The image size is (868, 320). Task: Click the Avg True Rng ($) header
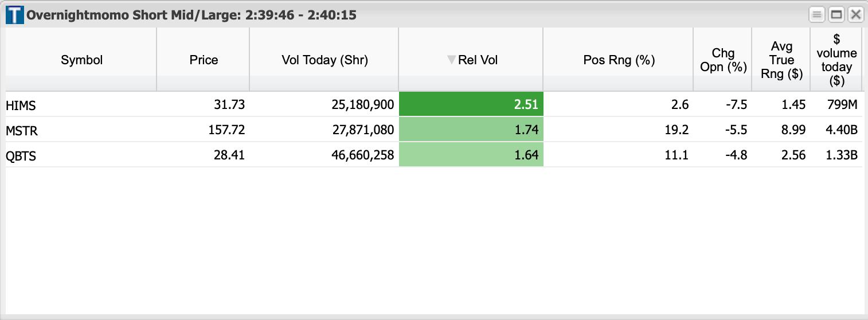781,60
